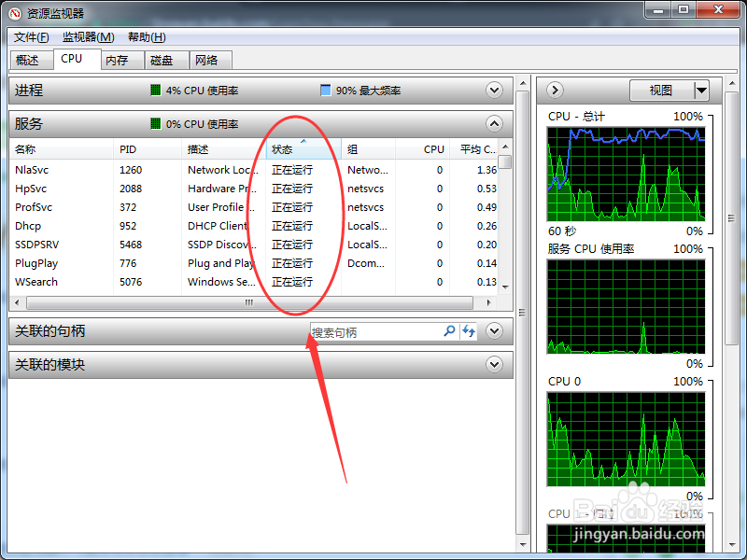Click PID value 5468
The width and height of the screenshot is (747, 560).
(131, 245)
